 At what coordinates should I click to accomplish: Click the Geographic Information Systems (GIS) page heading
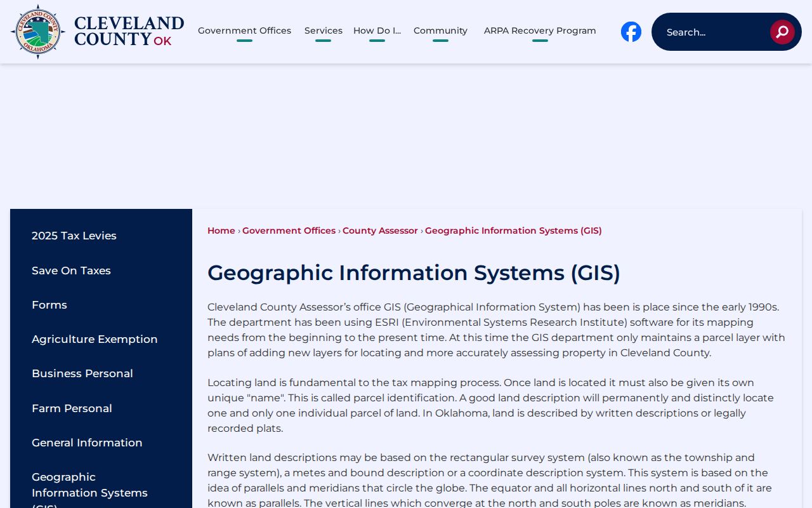coord(414,272)
